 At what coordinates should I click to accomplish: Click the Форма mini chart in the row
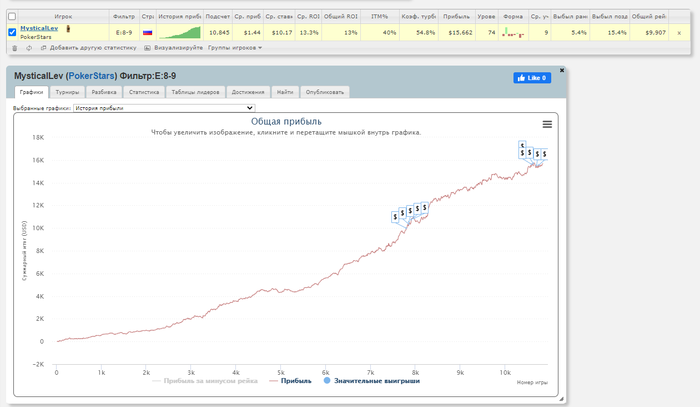point(513,33)
